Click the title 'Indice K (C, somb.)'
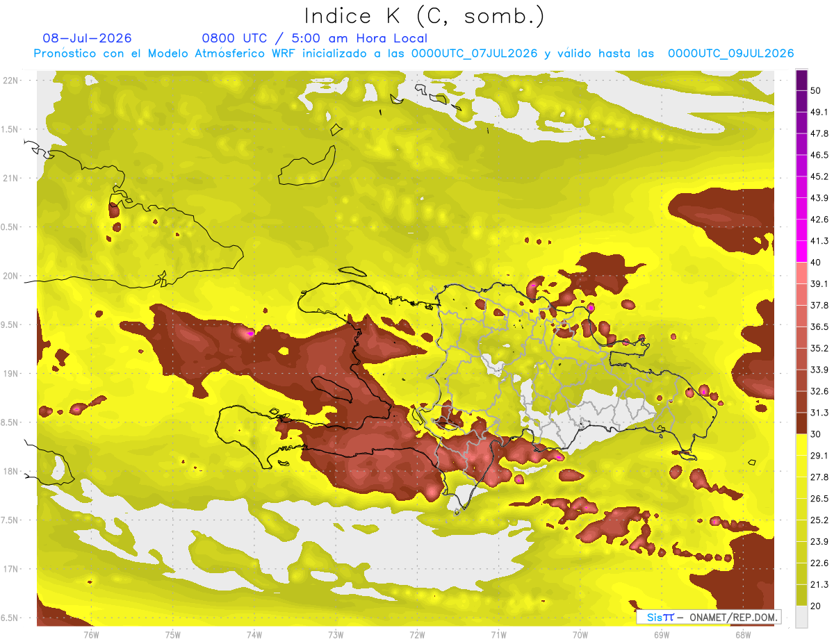The image size is (834, 644). tap(425, 17)
